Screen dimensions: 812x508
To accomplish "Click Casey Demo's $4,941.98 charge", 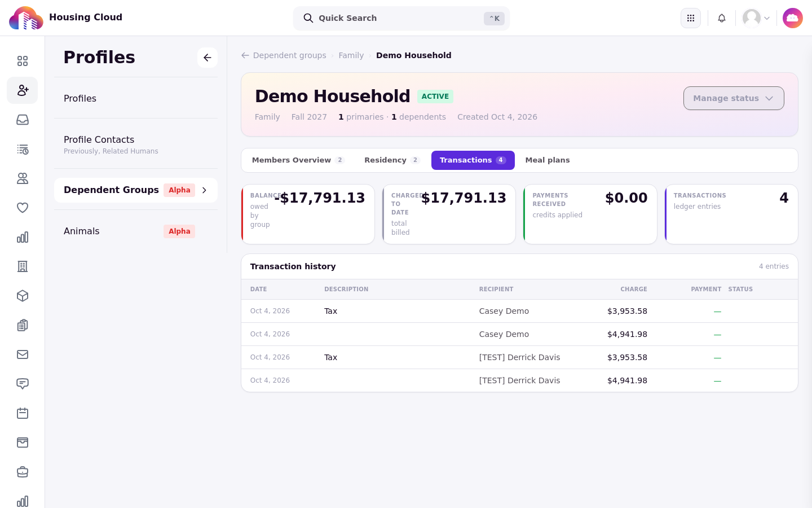I will tap(627, 334).
